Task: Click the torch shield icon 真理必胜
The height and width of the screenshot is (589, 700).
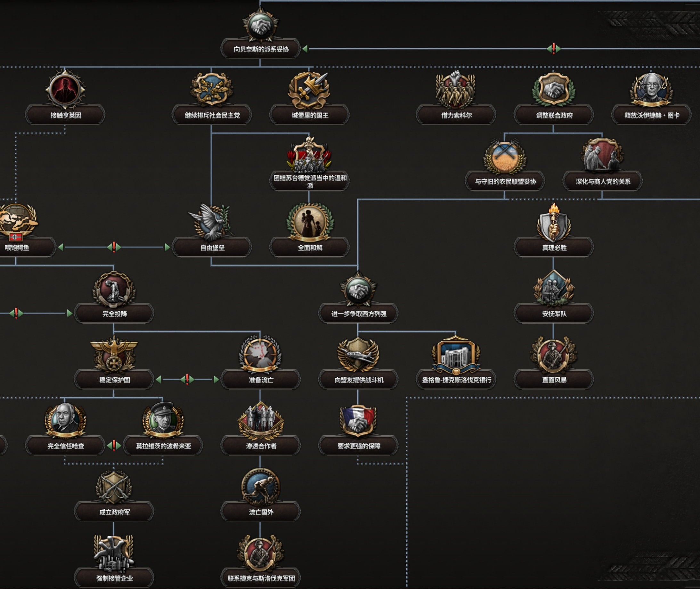Action: coord(553,223)
